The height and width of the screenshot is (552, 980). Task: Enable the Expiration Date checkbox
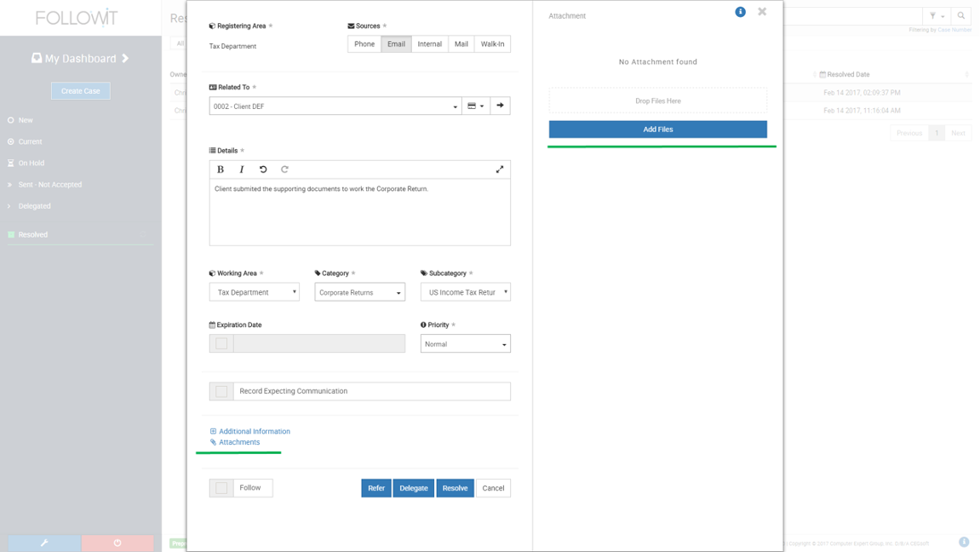tap(221, 343)
